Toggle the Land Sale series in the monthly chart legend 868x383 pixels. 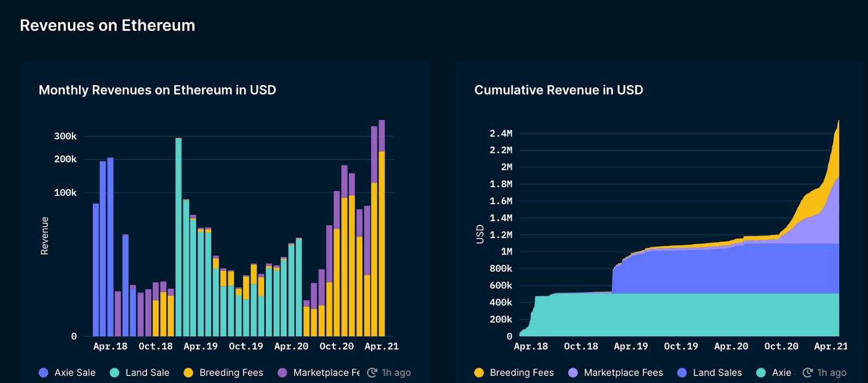click(x=139, y=373)
